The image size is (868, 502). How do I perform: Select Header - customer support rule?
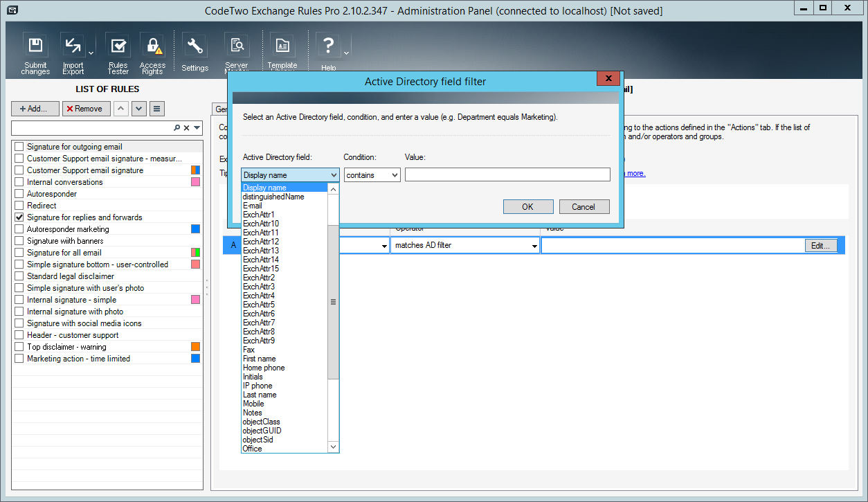tap(73, 335)
